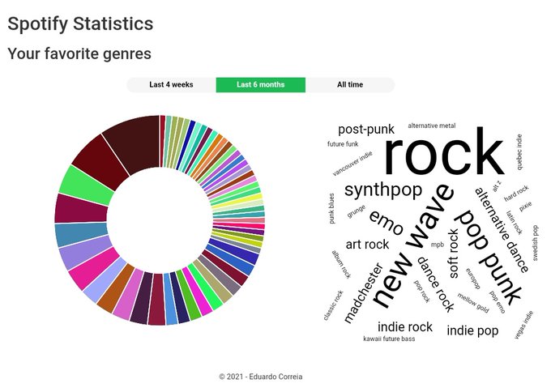The height and width of the screenshot is (392, 551).
Task: Click the swedish pop genre word
Action: point(535,243)
